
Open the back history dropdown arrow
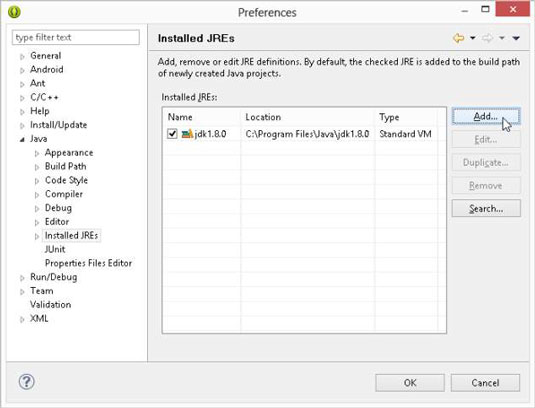tap(473, 38)
